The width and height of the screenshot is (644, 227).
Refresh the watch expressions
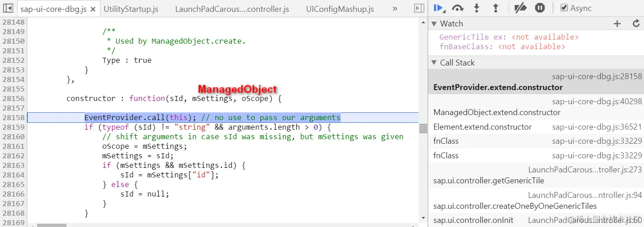tap(636, 24)
